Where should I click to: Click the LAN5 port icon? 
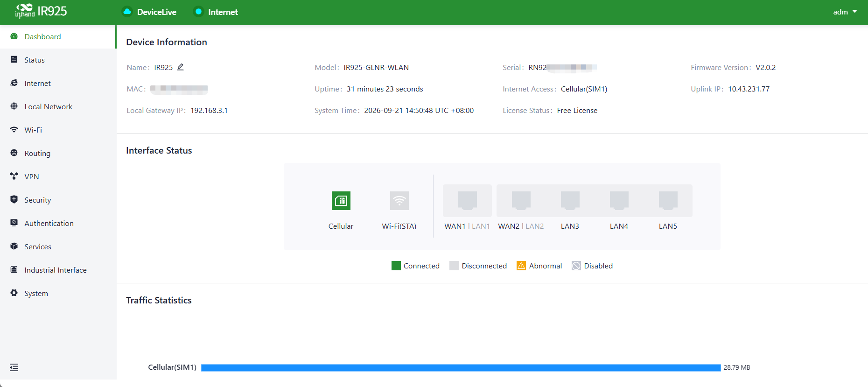pos(668,201)
